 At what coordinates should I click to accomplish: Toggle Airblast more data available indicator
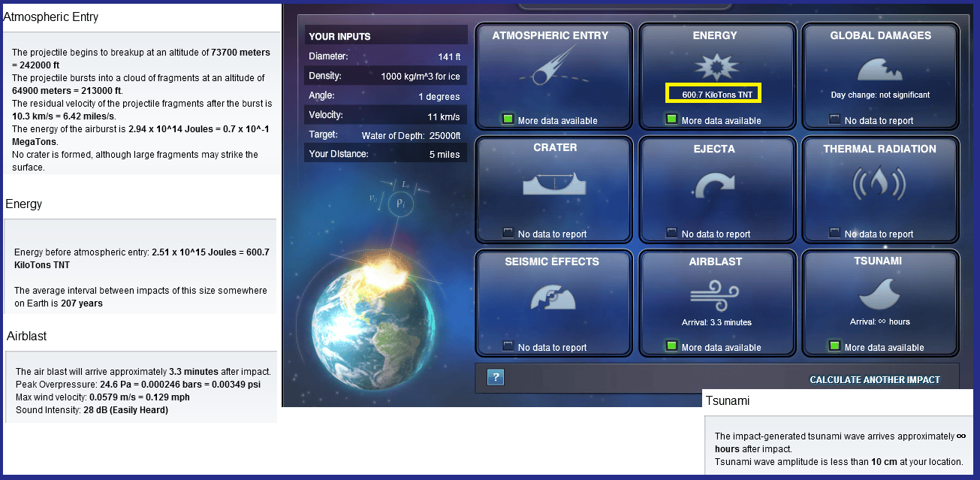pyautogui.click(x=672, y=346)
